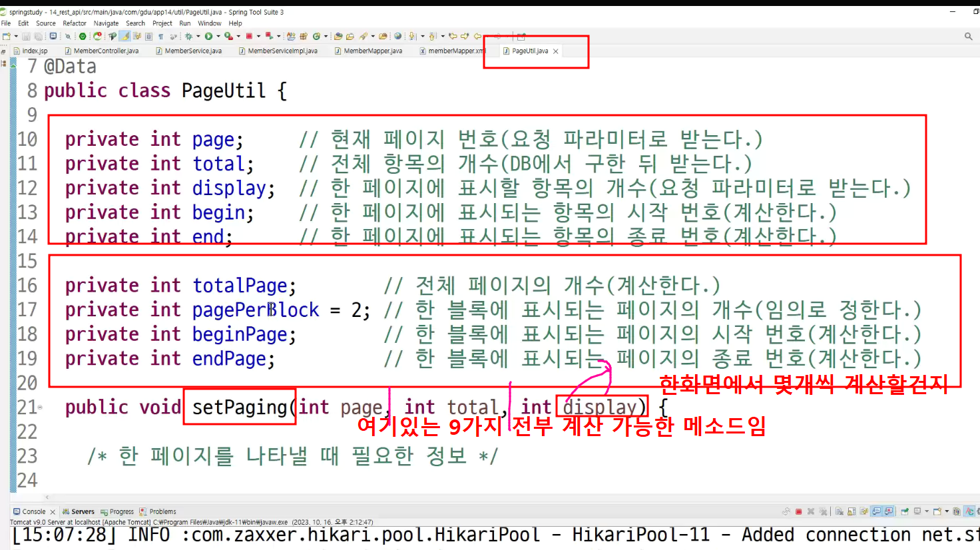
Task: Terminate server with console red stop icon
Action: [799, 511]
